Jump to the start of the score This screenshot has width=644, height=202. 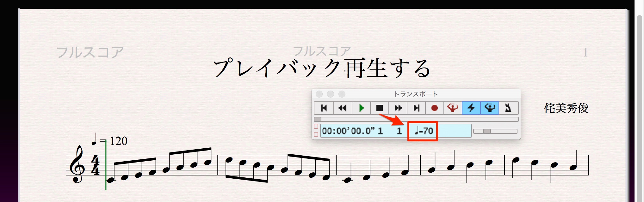(x=324, y=108)
